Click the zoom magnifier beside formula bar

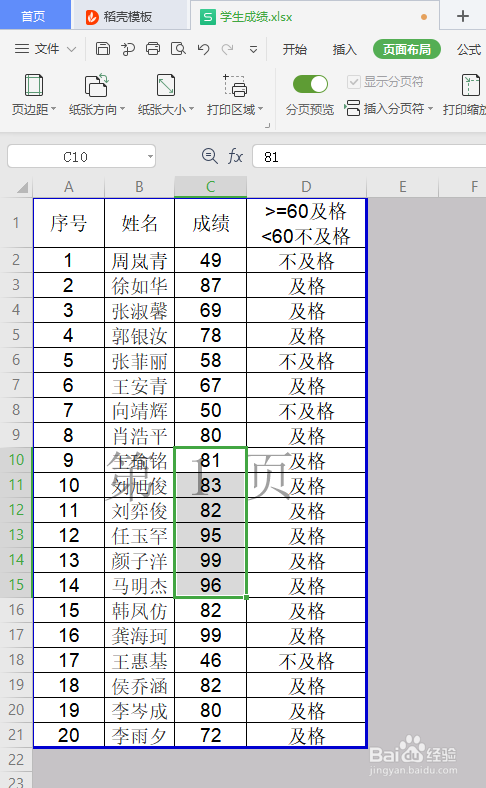pos(209,156)
